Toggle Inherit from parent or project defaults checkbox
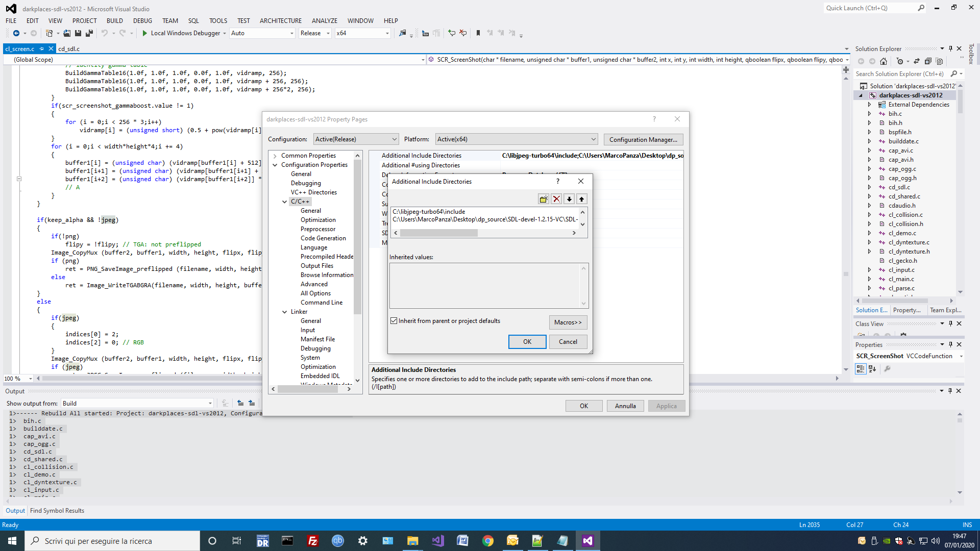 [x=394, y=320]
